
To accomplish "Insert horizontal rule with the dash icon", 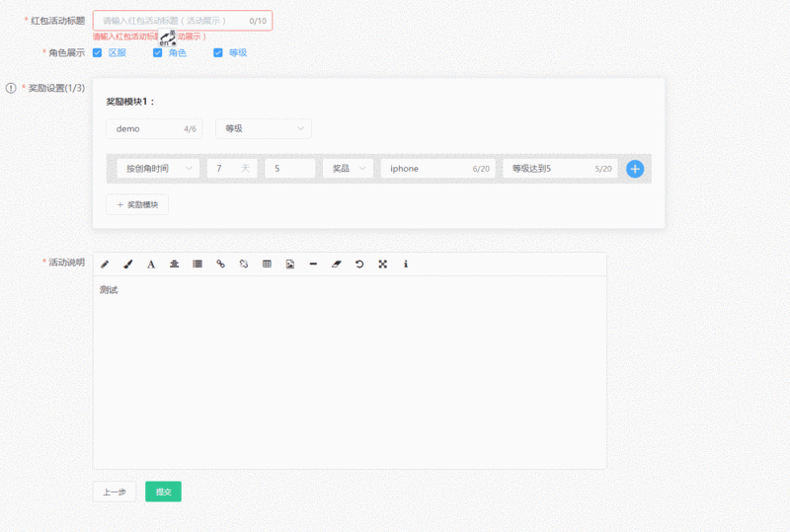I will tap(313, 264).
